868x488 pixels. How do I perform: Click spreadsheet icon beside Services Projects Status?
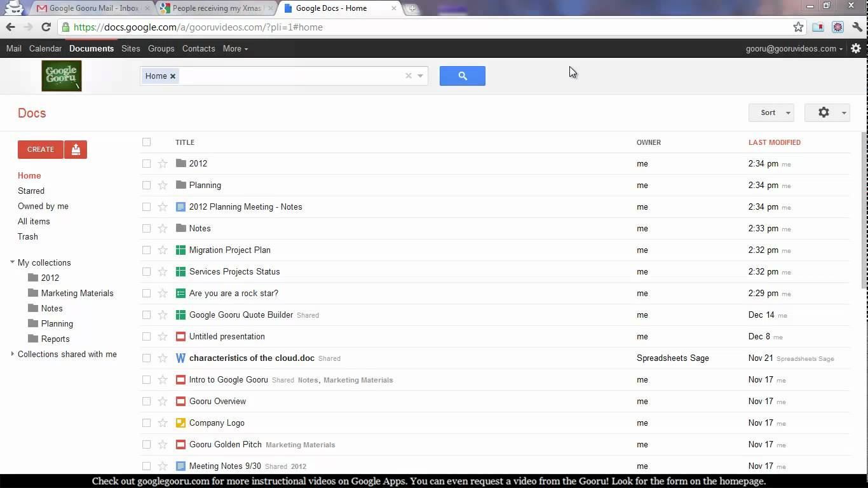coord(180,271)
